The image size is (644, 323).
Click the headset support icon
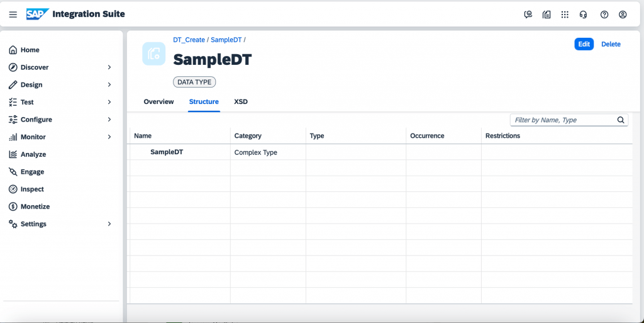pos(583,14)
